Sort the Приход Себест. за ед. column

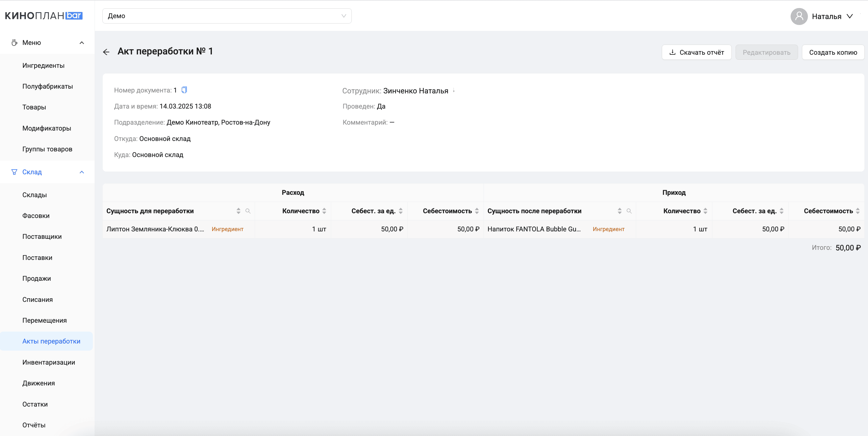[x=781, y=211]
